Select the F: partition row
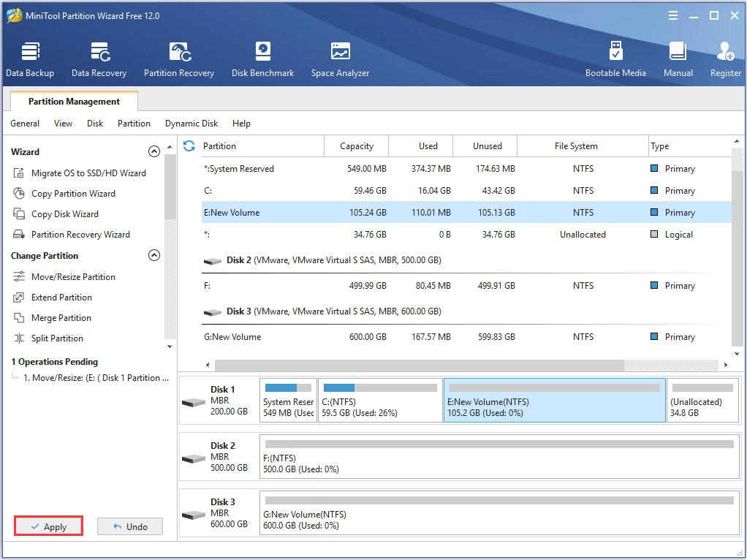Viewport: 747px width, 560px height. pyautogui.click(x=466, y=285)
